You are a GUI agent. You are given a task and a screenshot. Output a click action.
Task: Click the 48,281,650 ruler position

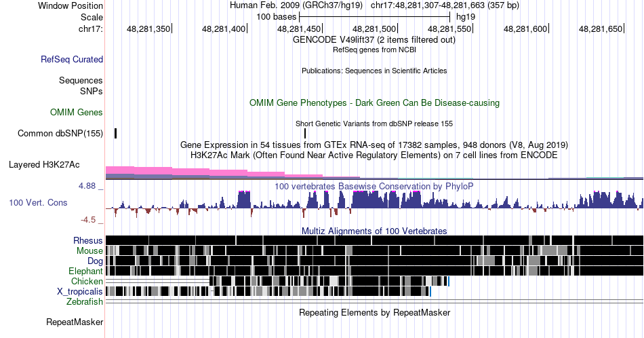[601, 29]
